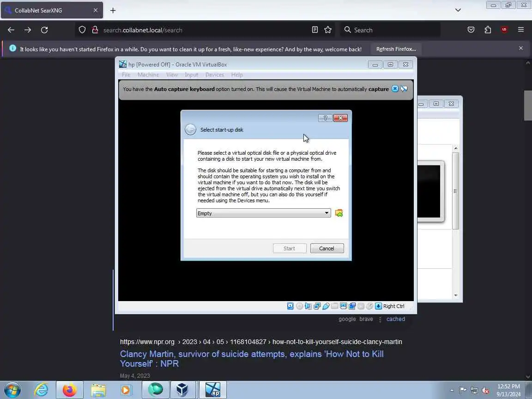Open the Action Center flag tray icon
Viewport: 532px width, 399px height.
pos(463,391)
